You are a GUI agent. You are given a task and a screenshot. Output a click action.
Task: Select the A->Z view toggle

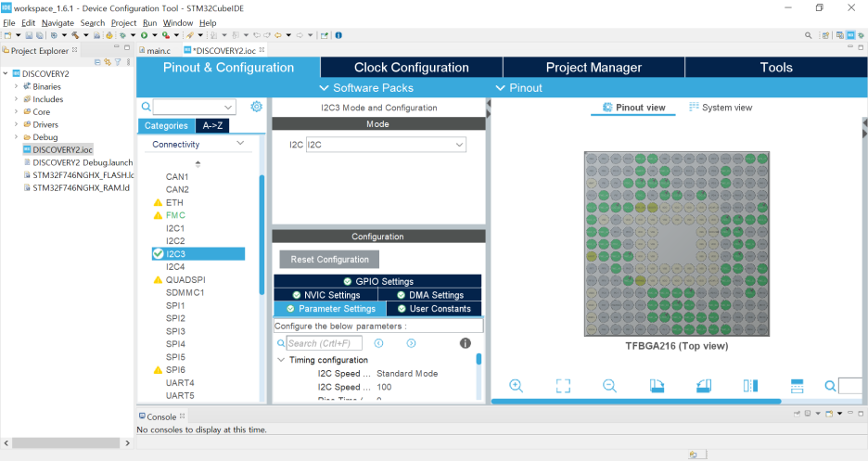coord(212,125)
